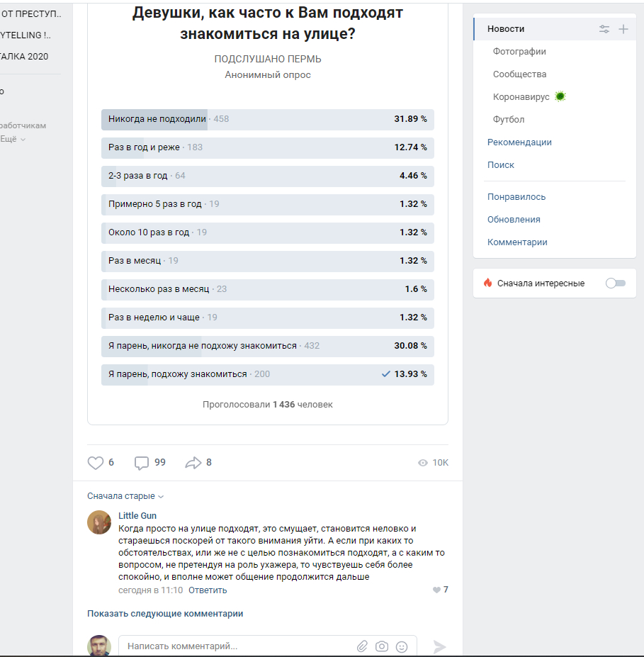Send the comment with the arrow icon
644x657 pixels.
pyautogui.click(x=439, y=646)
